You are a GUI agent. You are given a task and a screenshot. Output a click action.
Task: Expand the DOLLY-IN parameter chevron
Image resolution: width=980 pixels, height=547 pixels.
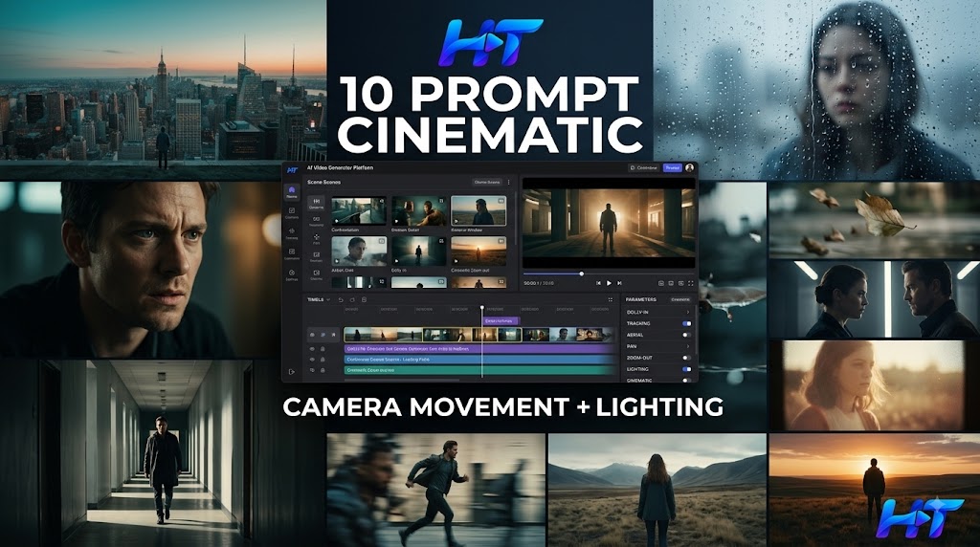click(x=688, y=312)
